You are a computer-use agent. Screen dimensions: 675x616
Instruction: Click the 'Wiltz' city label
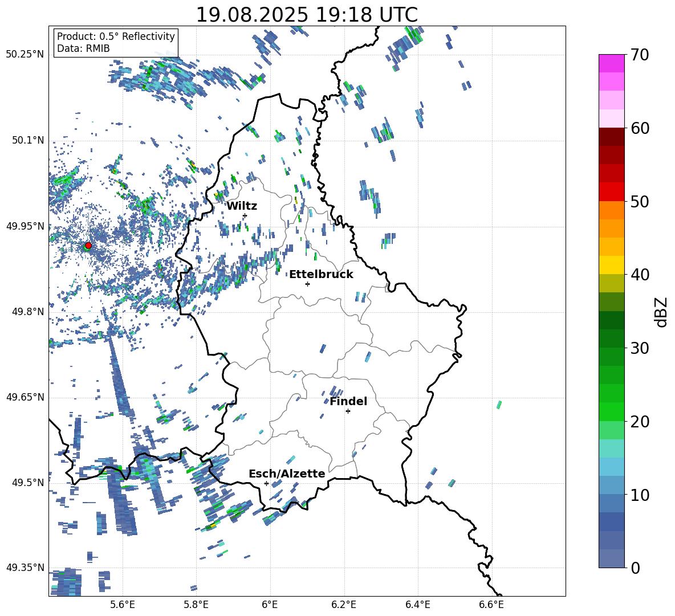pos(242,206)
